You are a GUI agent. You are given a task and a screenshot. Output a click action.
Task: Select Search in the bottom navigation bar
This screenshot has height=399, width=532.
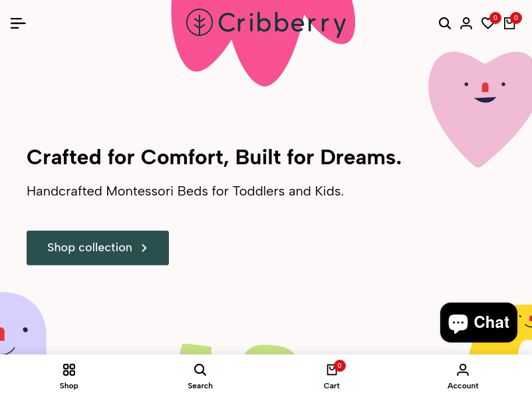coord(200,376)
